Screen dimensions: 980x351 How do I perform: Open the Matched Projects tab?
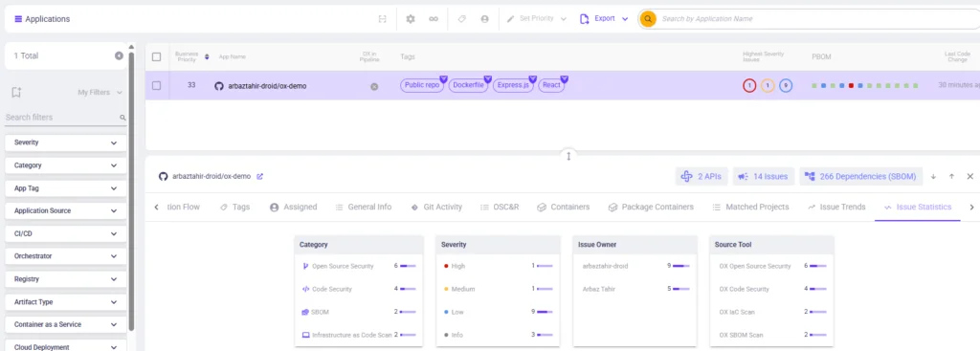(750, 207)
